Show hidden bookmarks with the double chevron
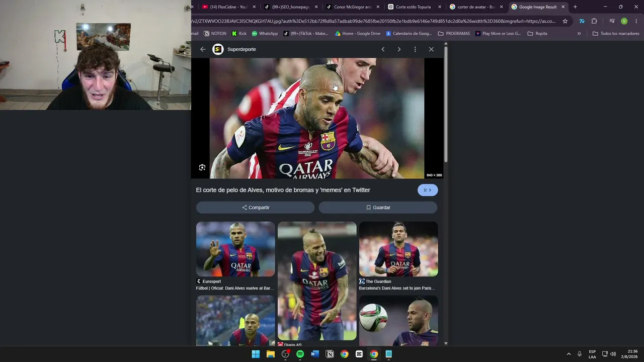644x362 pixels. (x=579, y=34)
